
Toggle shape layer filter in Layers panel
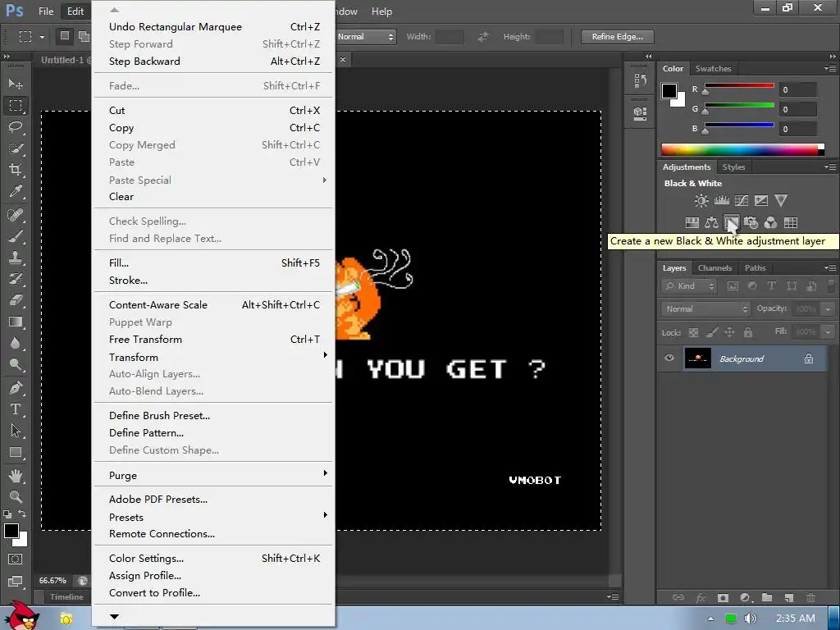792,286
